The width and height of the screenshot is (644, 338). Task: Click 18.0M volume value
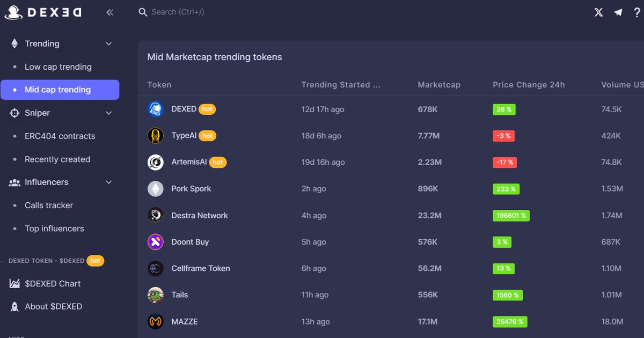click(x=612, y=322)
